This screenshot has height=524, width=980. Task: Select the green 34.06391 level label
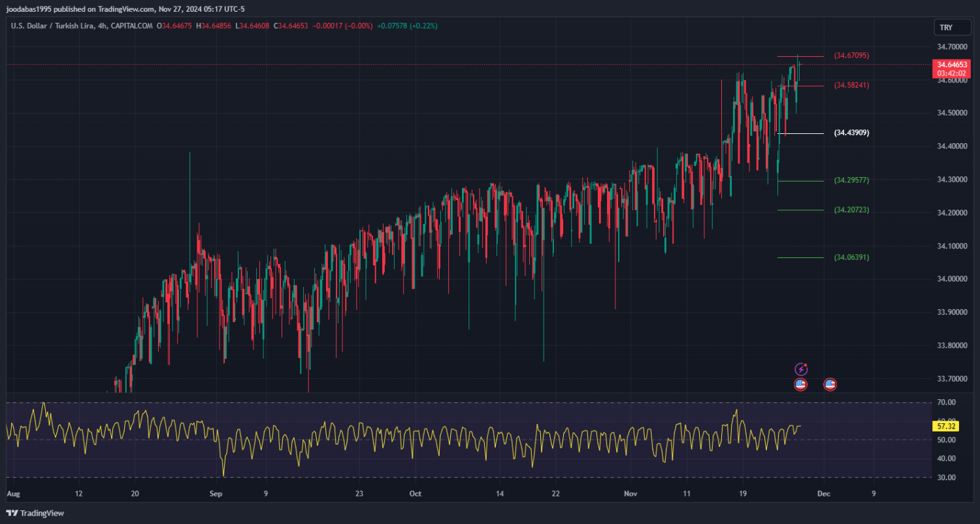[x=851, y=257]
